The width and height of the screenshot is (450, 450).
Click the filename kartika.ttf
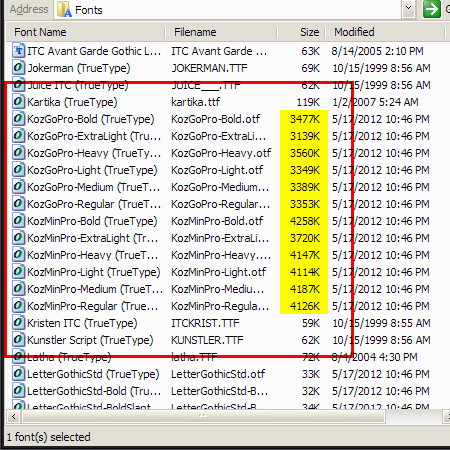[196, 102]
